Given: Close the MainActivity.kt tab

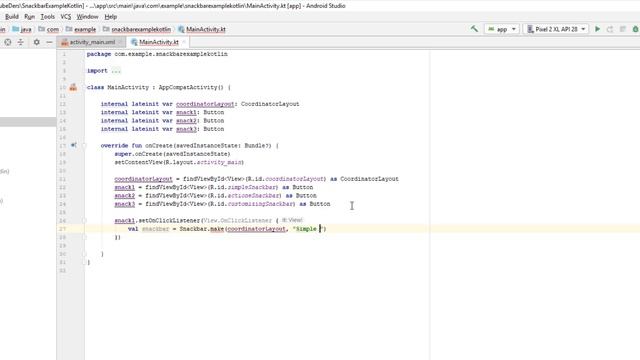Looking at the screenshot, I should pos(184,42).
